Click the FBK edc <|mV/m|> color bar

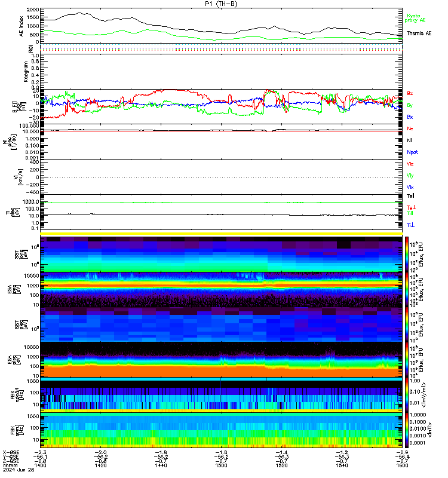coord(407,395)
